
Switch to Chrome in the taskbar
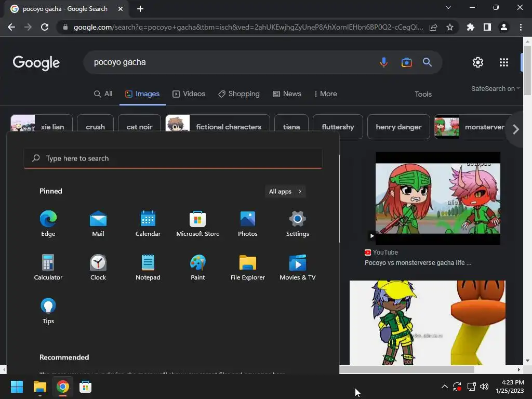click(63, 387)
